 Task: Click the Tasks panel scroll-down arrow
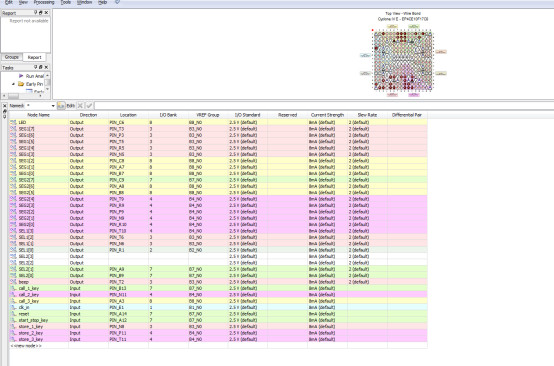tap(48, 90)
